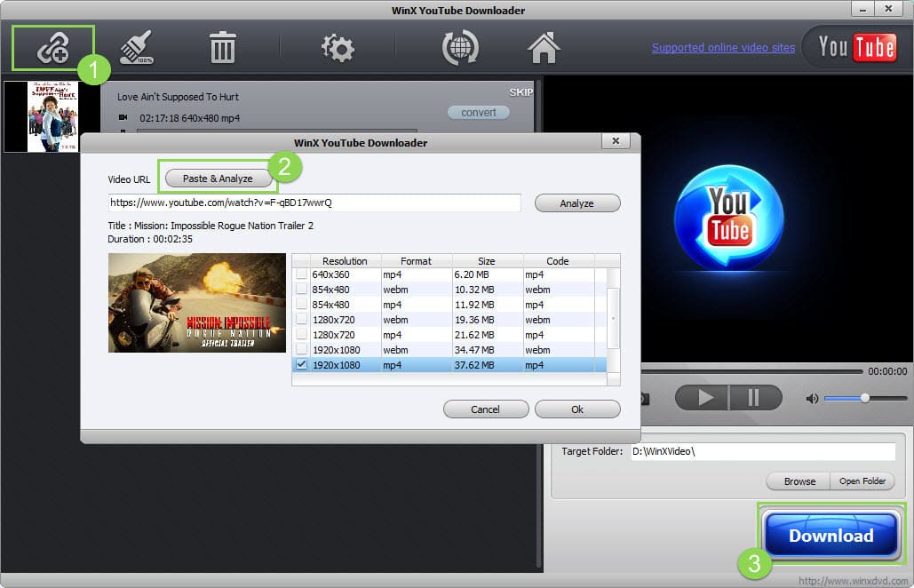Click the big Download button
The width and height of the screenshot is (914, 588).
(x=831, y=535)
